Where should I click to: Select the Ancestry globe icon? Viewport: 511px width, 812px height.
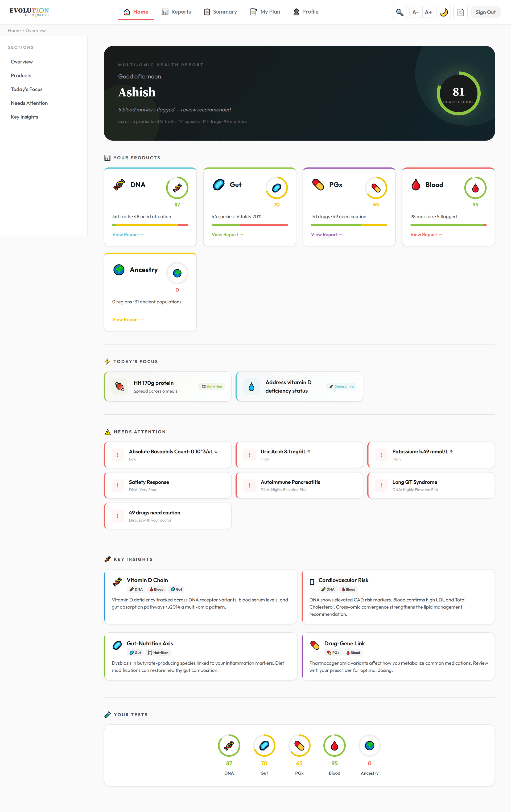click(119, 269)
